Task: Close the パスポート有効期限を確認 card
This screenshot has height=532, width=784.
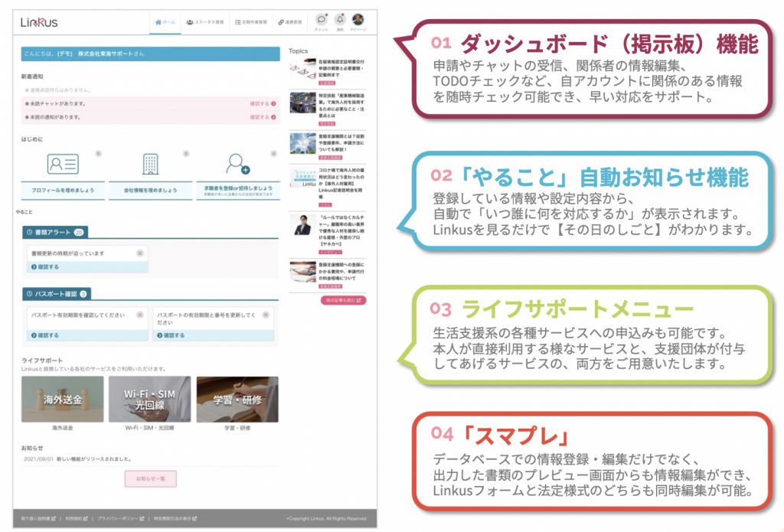Action: pyautogui.click(x=139, y=314)
